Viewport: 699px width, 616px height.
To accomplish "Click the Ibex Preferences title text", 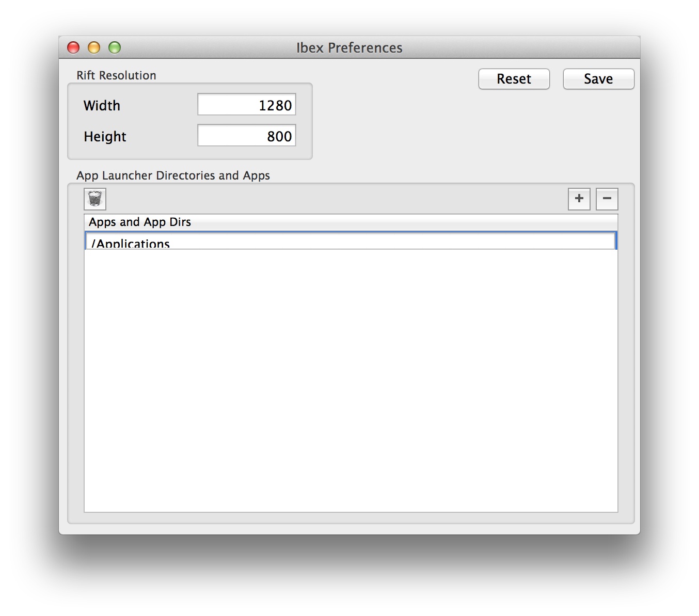I will point(349,47).
